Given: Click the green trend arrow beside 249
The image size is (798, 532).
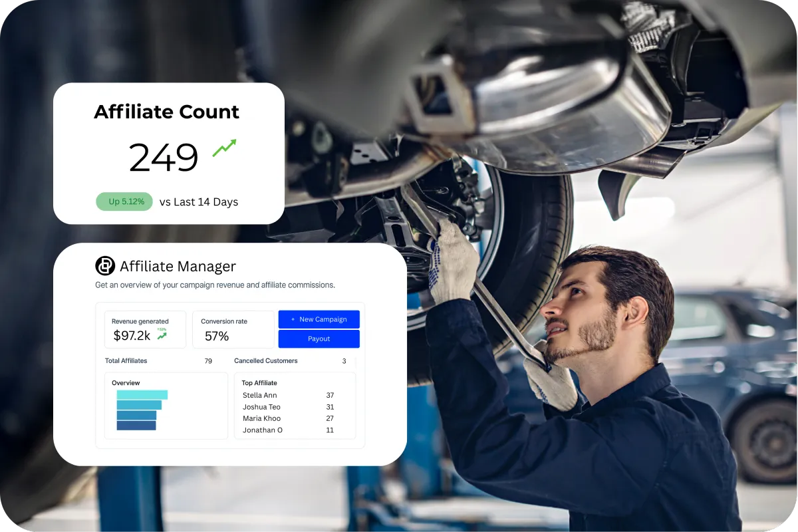Looking at the screenshot, I should click(x=224, y=148).
